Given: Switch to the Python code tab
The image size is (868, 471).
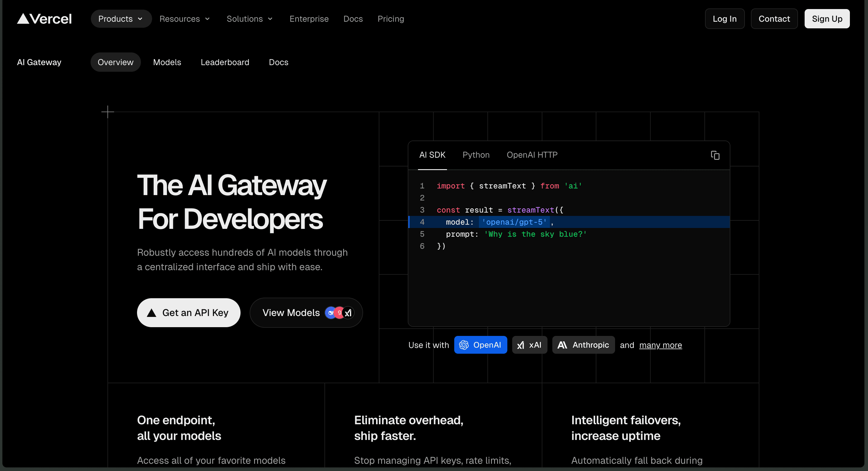Looking at the screenshot, I should pyautogui.click(x=476, y=155).
